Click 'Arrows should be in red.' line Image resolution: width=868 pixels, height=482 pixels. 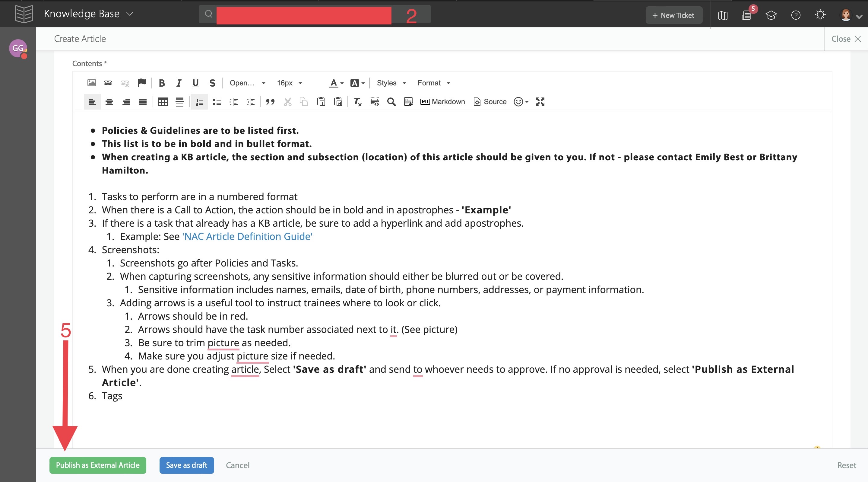tap(193, 316)
